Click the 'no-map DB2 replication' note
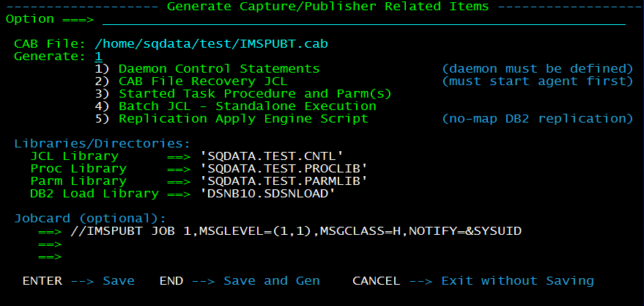 tap(537, 118)
